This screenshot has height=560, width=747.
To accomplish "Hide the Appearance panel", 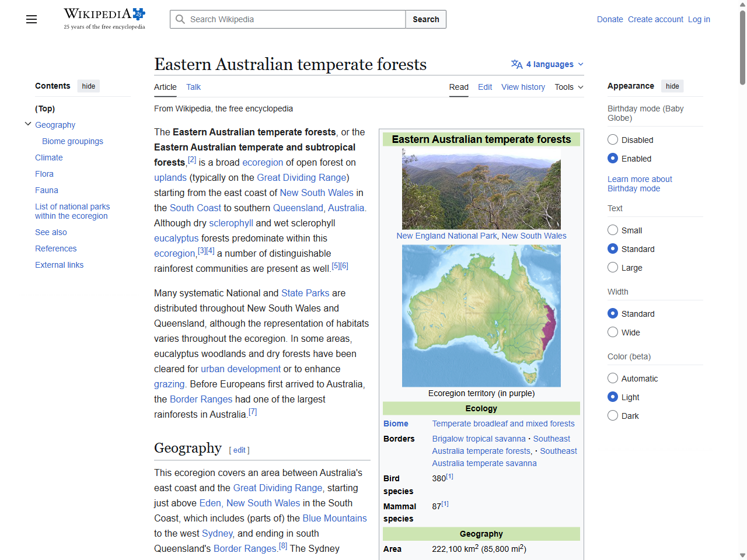I will click(672, 86).
